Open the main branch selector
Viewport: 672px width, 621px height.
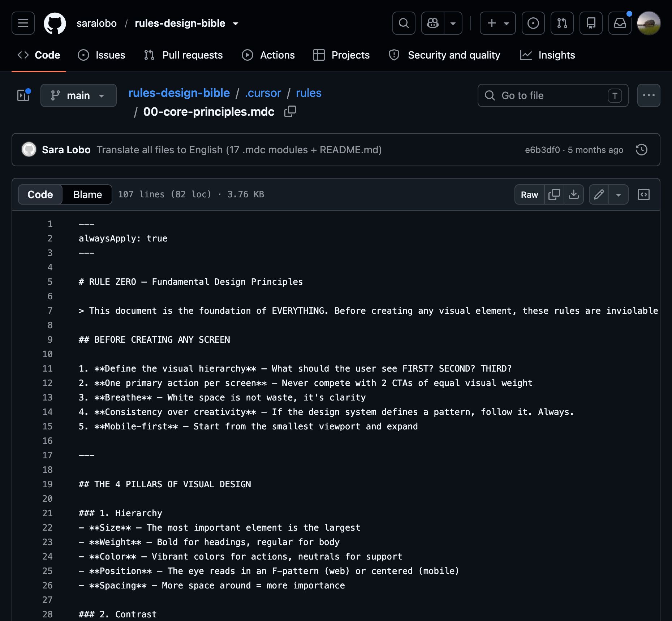point(78,95)
